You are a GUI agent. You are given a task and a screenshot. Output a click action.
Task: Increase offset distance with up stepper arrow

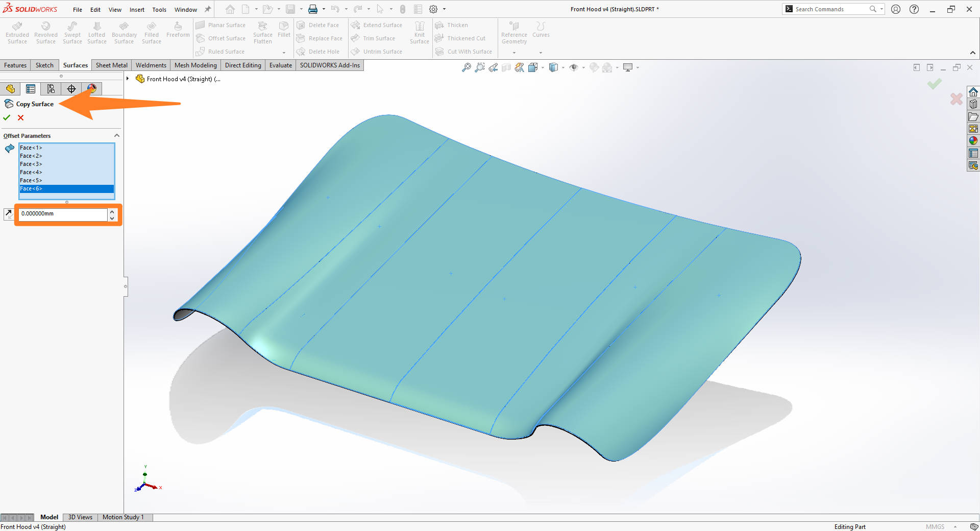(x=112, y=211)
